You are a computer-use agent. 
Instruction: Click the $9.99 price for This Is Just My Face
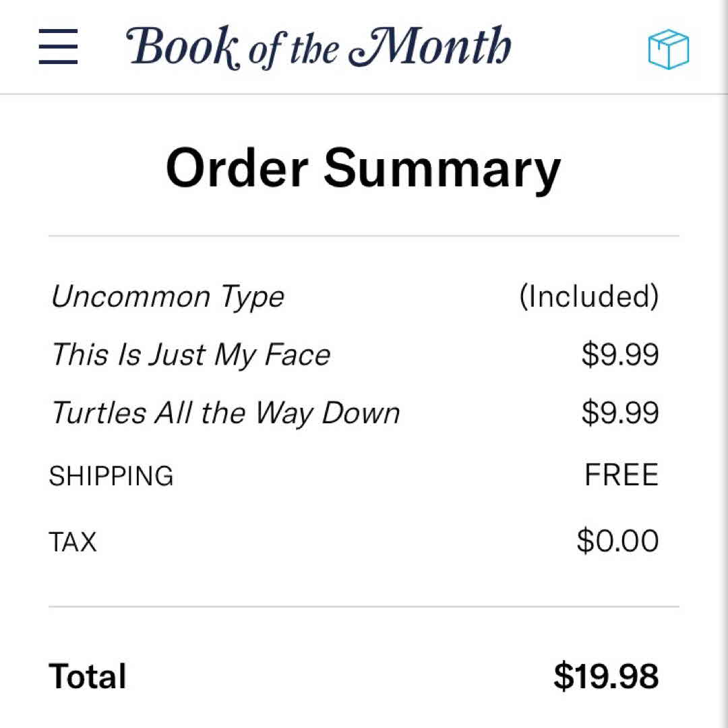point(619,355)
